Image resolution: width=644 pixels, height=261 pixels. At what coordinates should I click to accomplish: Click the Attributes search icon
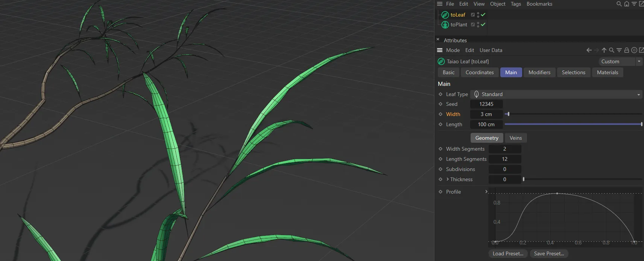(x=612, y=50)
